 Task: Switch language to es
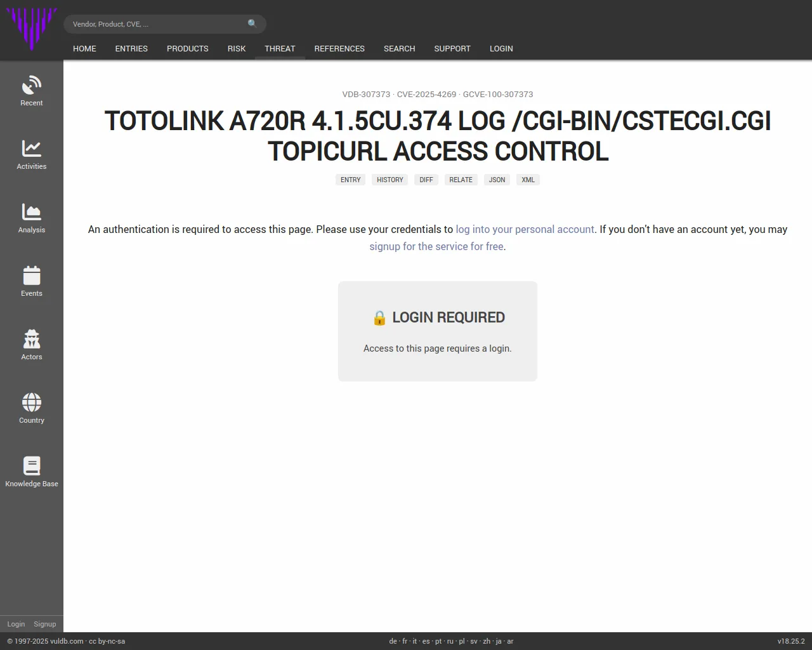pos(426,641)
